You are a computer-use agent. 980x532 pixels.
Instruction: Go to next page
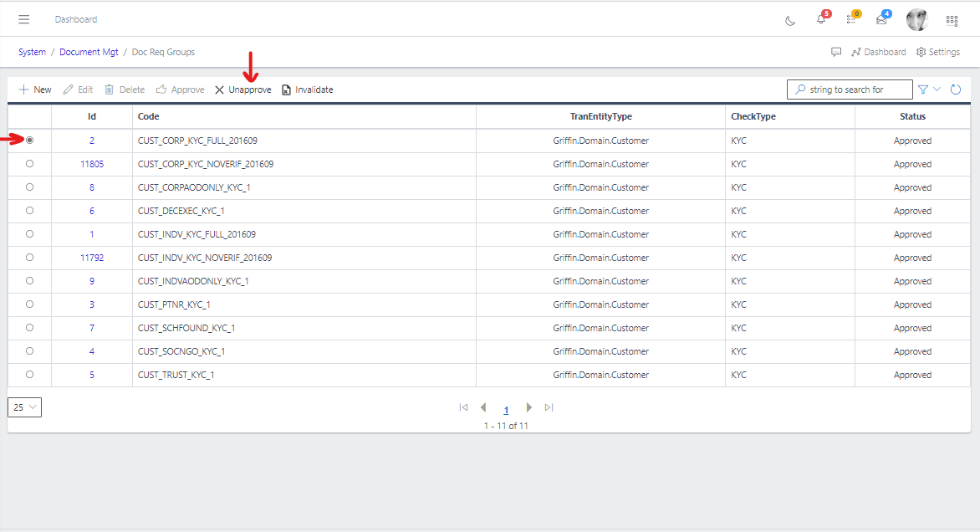[528, 407]
